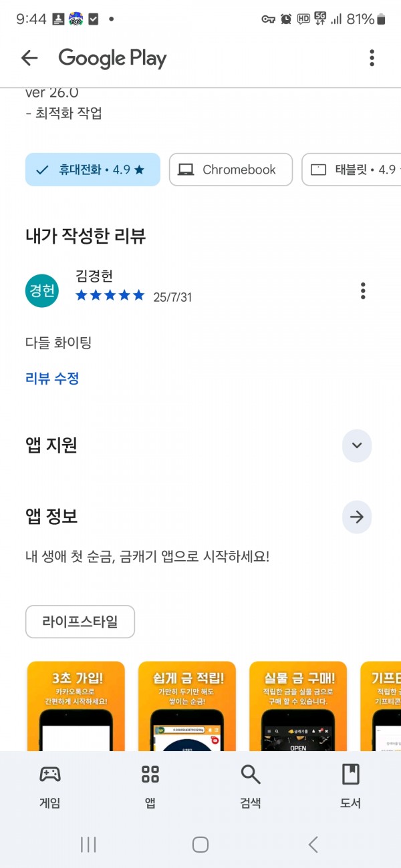Open 앱 정보 with the arrow button
The height and width of the screenshot is (868, 401).
[x=357, y=517]
